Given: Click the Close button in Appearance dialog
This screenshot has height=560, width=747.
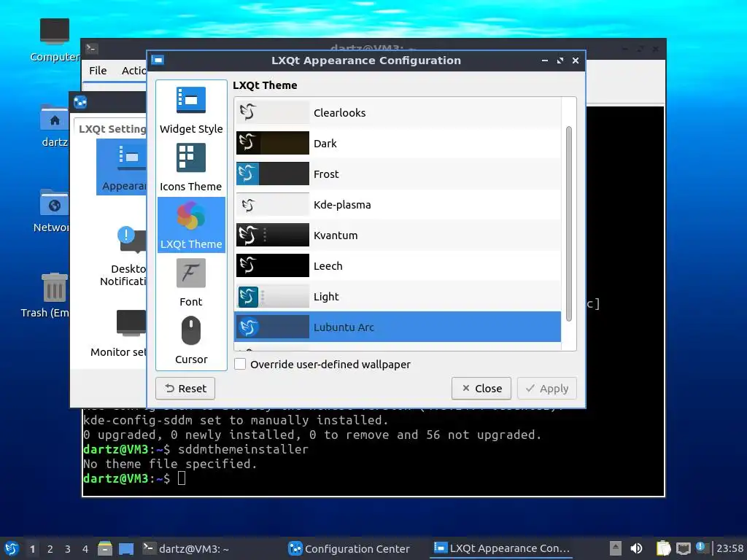Looking at the screenshot, I should coord(481,389).
